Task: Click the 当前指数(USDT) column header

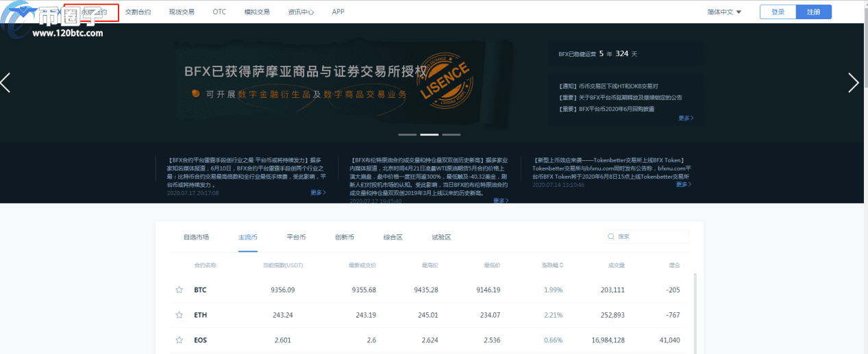Action: (283, 265)
